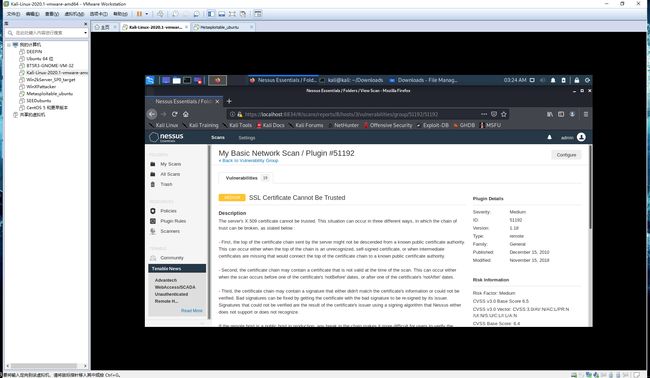Open the file manager launcher in Kali panel

pyautogui.click(x=177, y=80)
